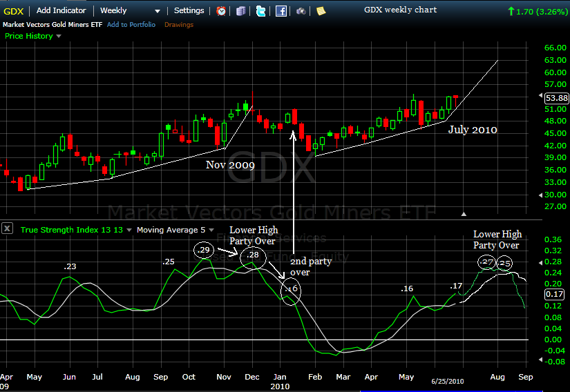The height and width of the screenshot is (392, 570).
Task: Click the GDX ticker symbol
Action: tap(13, 11)
